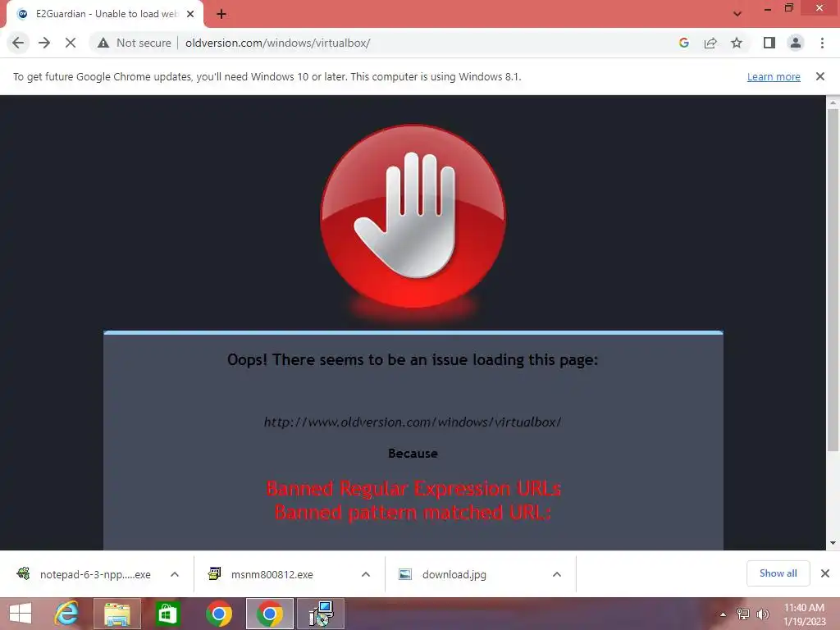Open a new tab
This screenshot has width=840, height=630.
coord(221,14)
